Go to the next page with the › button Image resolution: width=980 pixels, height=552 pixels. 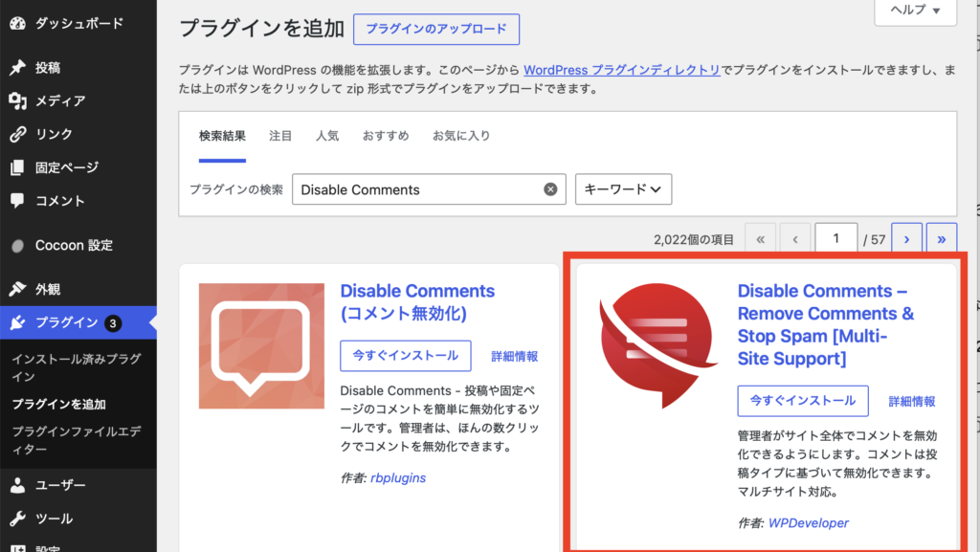point(907,239)
